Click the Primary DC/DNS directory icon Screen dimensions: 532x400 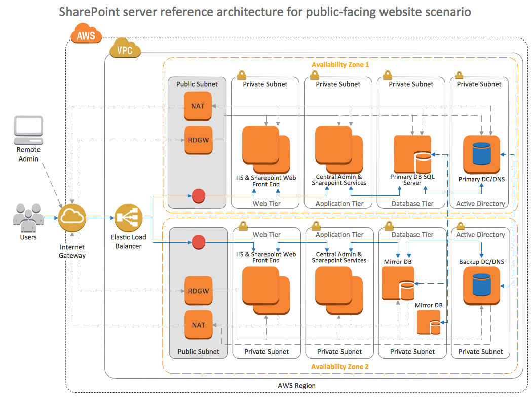click(481, 154)
